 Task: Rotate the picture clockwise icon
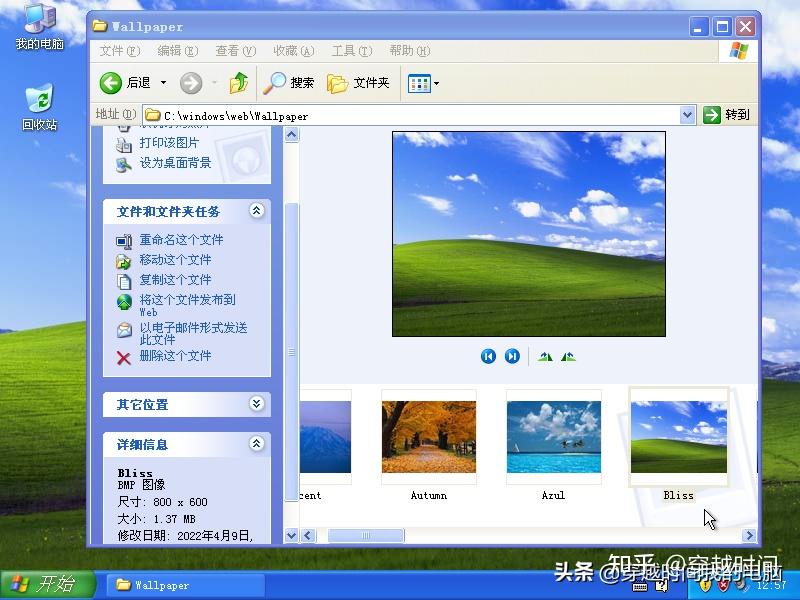tap(545, 356)
